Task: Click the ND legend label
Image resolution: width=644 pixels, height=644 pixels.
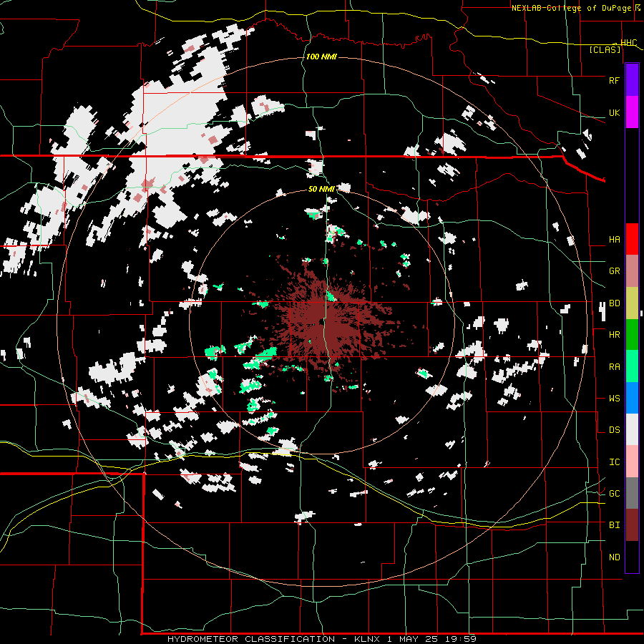Action: pyautogui.click(x=614, y=557)
